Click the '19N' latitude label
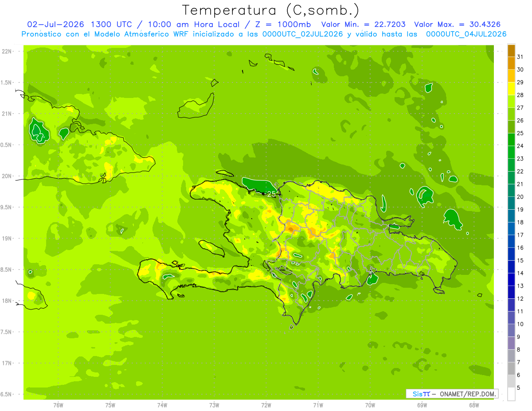 (x=7, y=238)
